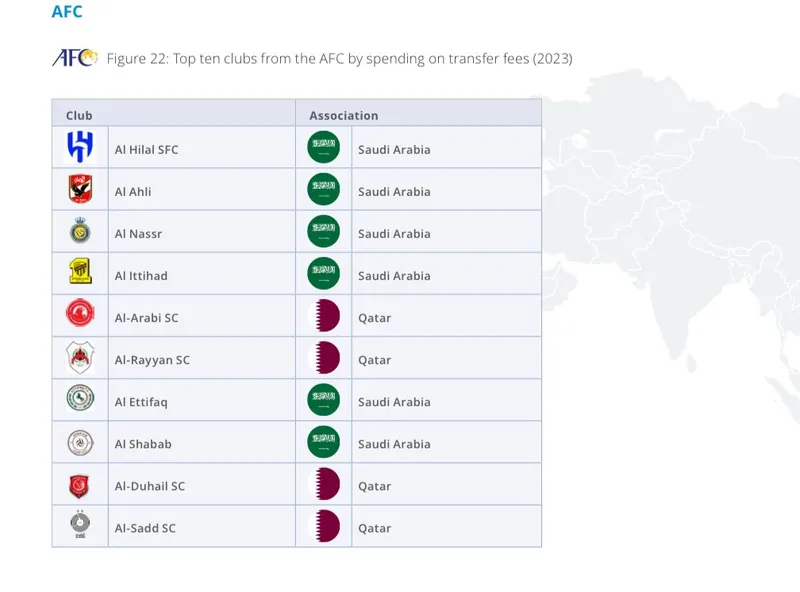Viewport: 800px width, 592px height.
Task: Click the yellow Al Ittihad crest
Action: tap(80, 271)
